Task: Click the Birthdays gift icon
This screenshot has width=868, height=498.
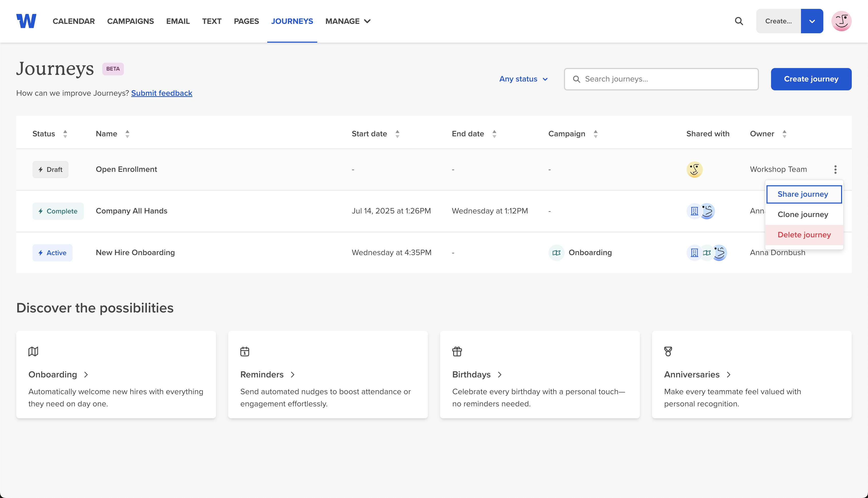Action: pos(457,351)
